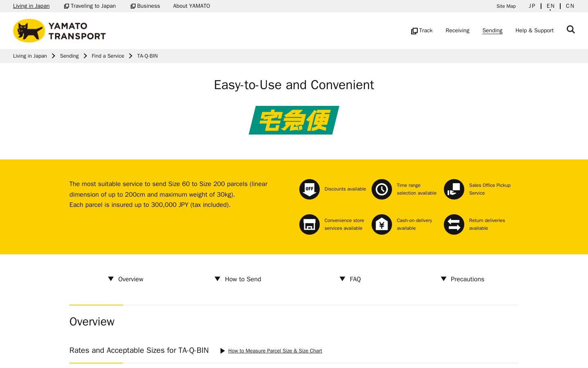588x368 pixels.
Task: Click the Easy-to-Use and Convenient heading
Action: [294, 85]
